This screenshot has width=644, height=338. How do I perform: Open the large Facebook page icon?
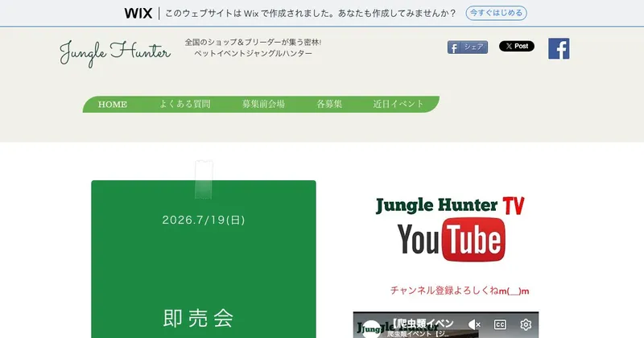tap(559, 48)
